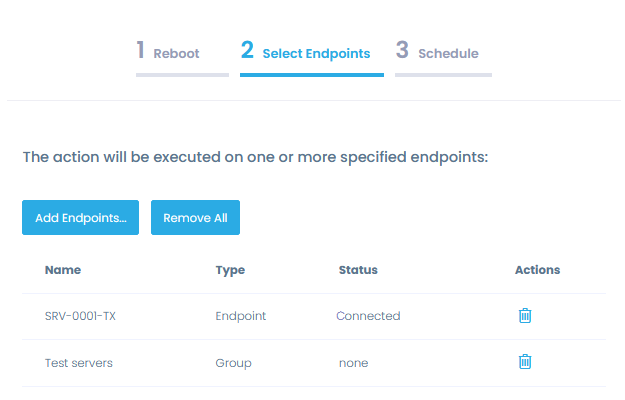Open step 3 Schedule
This screenshot has width=625, height=400.
click(x=437, y=51)
